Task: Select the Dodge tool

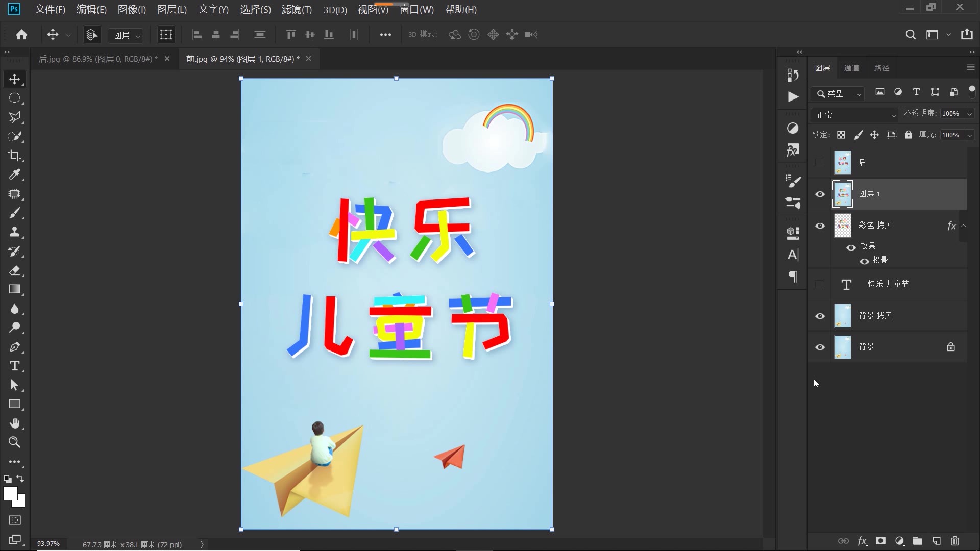Action: click(14, 328)
